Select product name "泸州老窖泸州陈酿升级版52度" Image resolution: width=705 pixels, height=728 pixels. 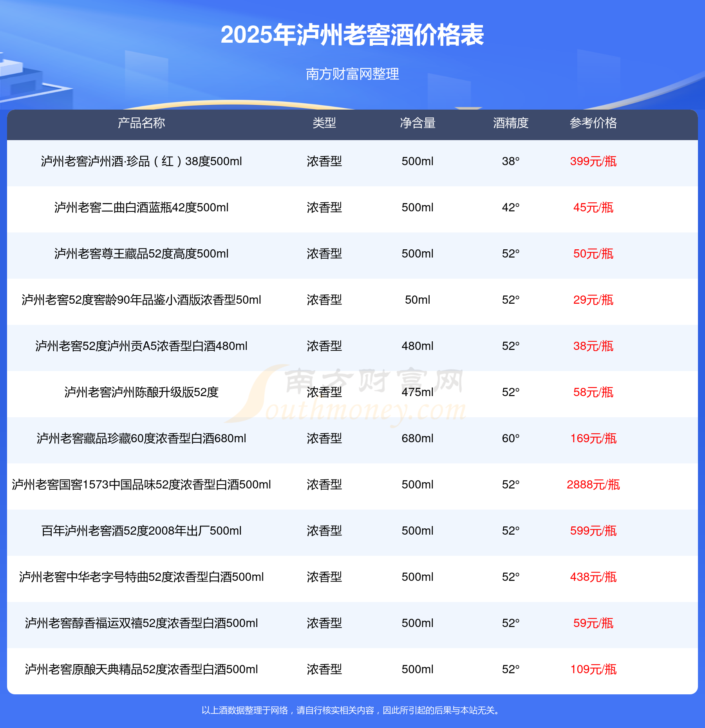pyautogui.click(x=141, y=392)
